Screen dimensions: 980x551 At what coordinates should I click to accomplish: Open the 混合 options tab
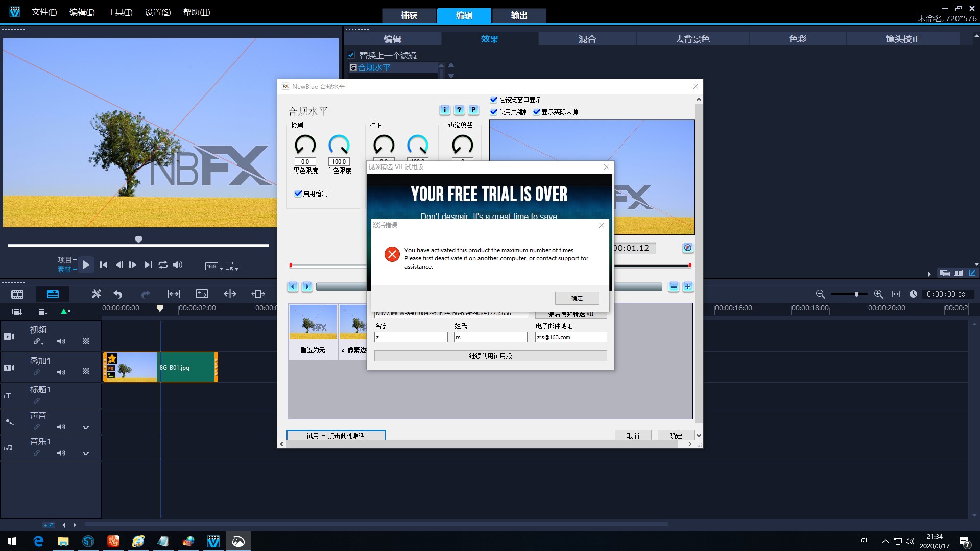587,39
